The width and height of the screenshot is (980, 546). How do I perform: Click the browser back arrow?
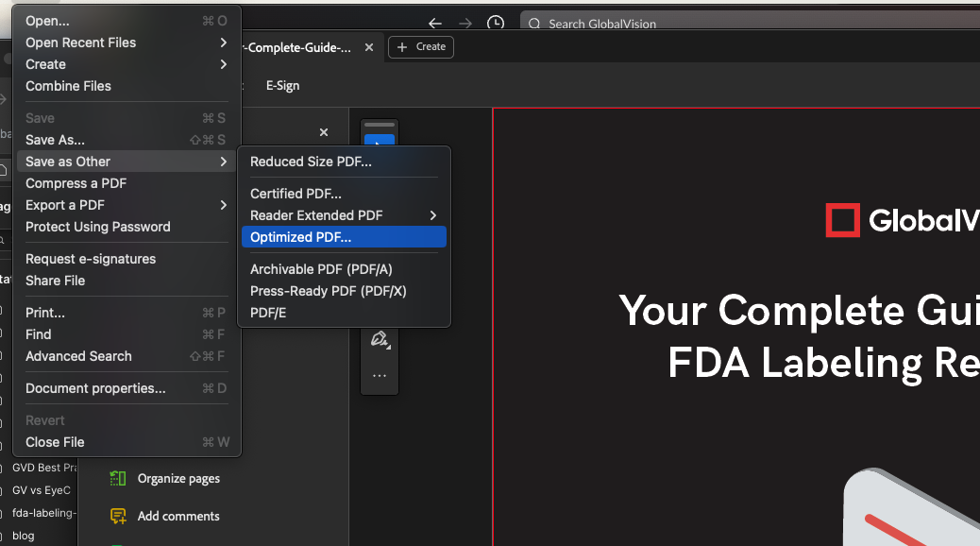tap(434, 24)
